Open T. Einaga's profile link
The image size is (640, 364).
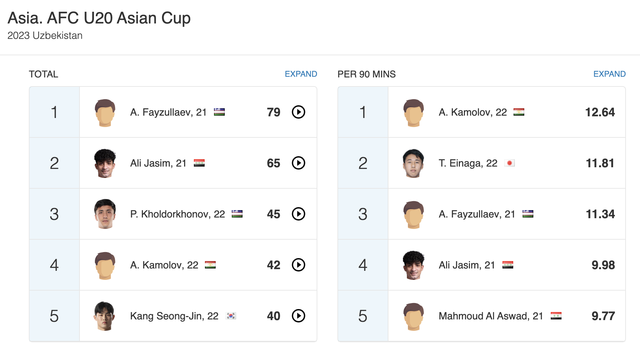468,163
